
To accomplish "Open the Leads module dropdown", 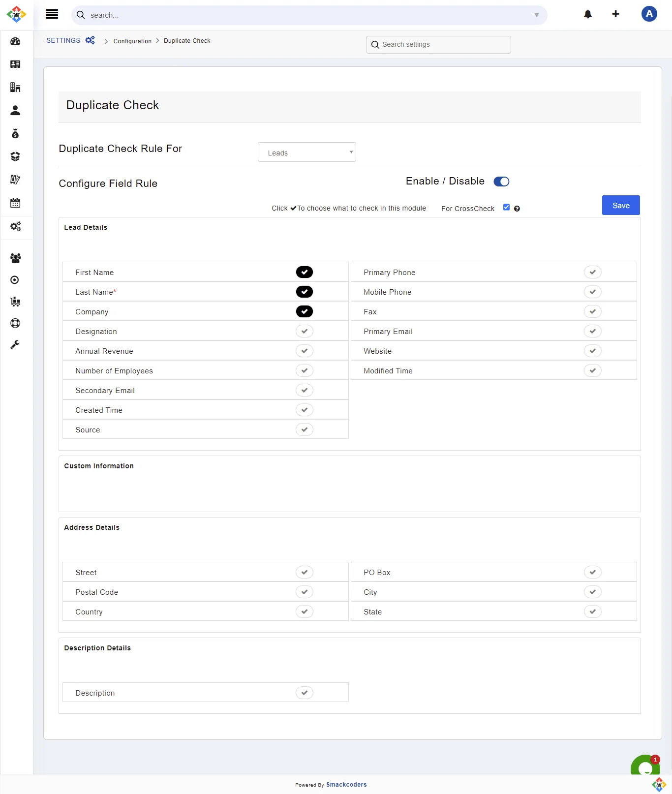I will (x=306, y=153).
